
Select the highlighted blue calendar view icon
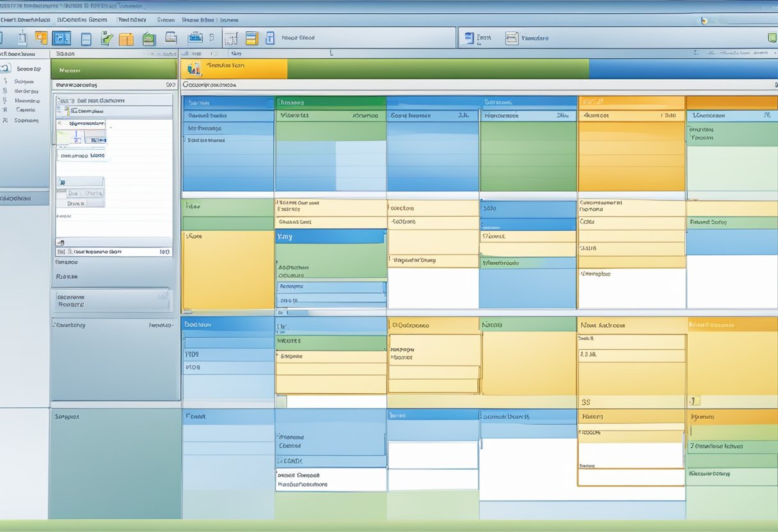[x=61, y=38]
